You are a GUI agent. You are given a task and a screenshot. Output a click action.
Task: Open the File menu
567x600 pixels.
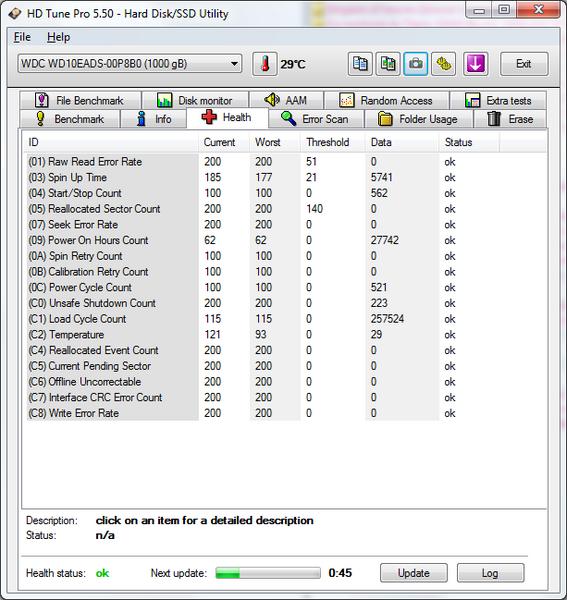22,37
